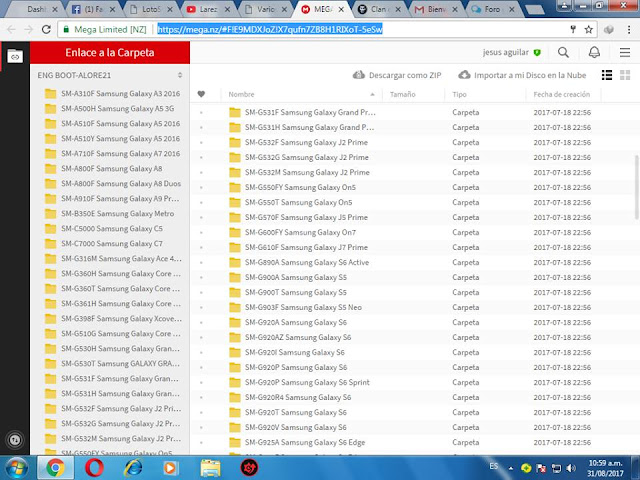
Task: Select SM-G532F Samsung Galaxy J2 Prime row
Action: [412, 142]
